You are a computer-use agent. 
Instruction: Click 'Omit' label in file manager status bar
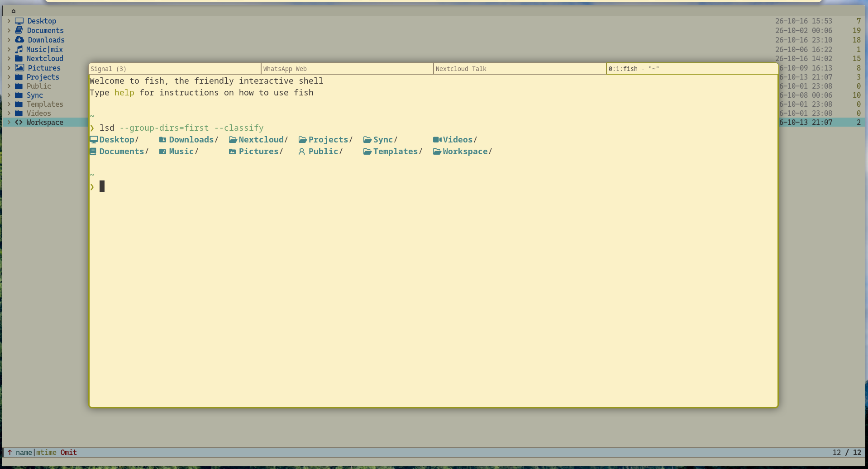pos(69,452)
